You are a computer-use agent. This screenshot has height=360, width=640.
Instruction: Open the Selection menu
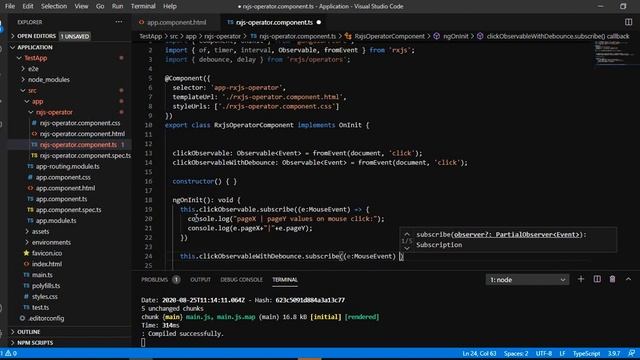[54, 6]
